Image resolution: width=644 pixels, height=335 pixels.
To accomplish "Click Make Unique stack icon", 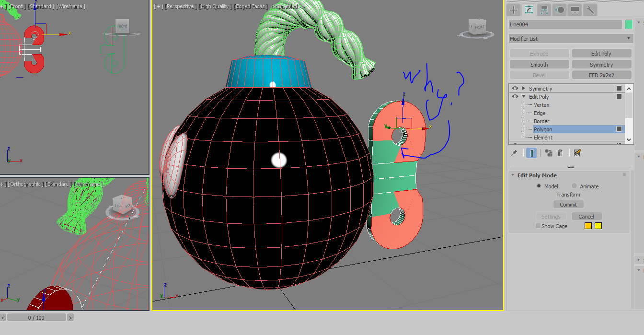I will click(549, 153).
